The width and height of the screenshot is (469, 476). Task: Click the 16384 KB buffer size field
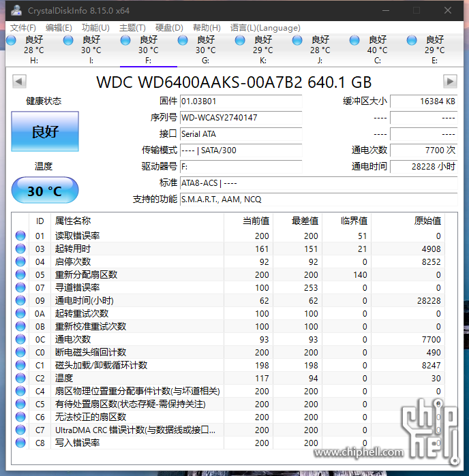(424, 101)
